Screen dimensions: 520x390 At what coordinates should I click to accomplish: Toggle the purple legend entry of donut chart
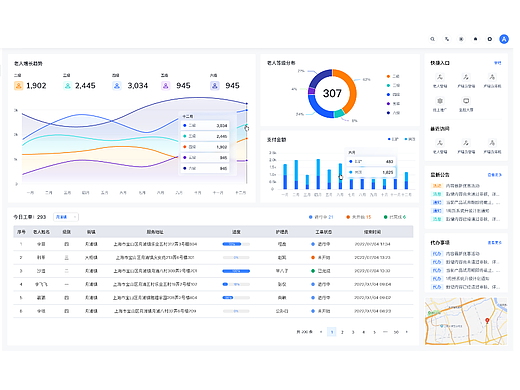click(393, 104)
